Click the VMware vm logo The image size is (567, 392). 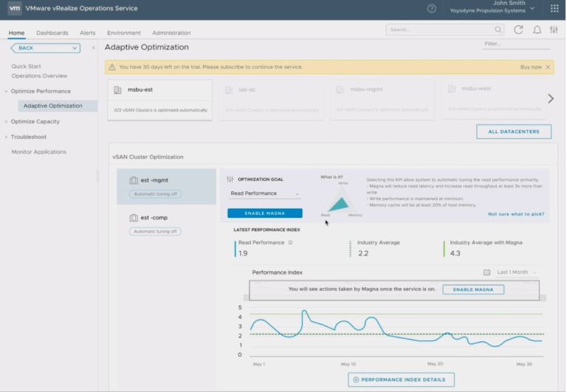(x=15, y=8)
